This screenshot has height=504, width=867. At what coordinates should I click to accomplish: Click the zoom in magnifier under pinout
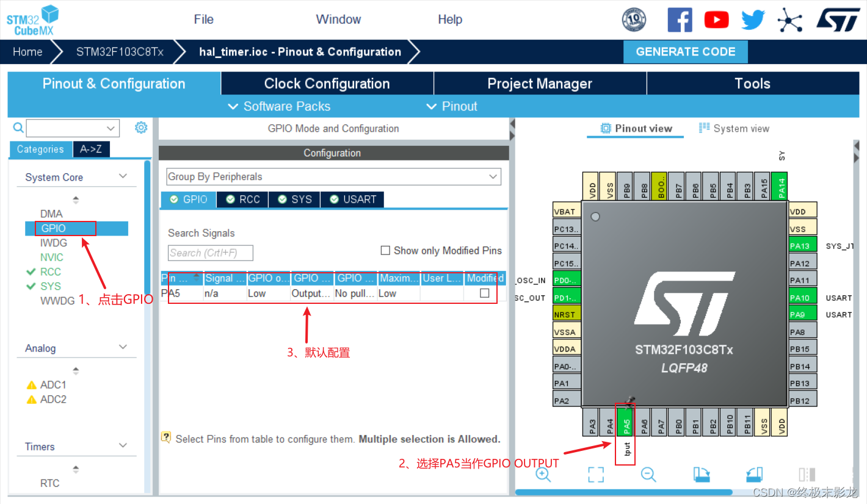coord(543,474)
